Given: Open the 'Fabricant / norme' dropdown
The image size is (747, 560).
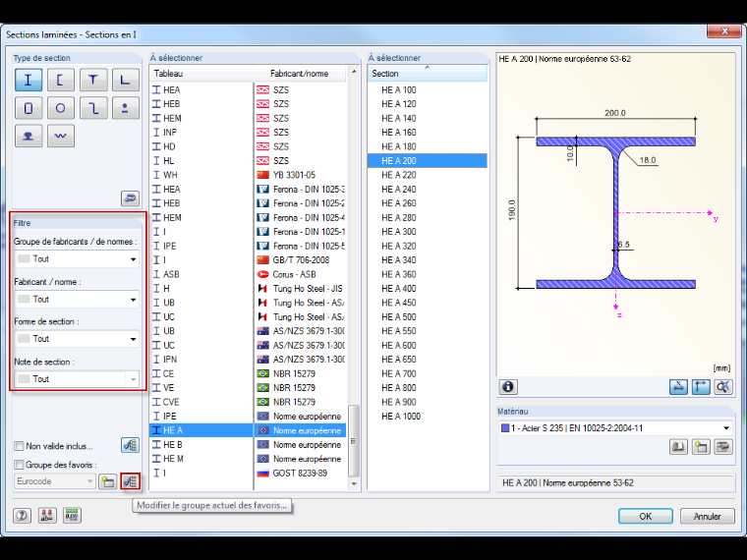Looking at the screenshot, I should pos(77,299).
